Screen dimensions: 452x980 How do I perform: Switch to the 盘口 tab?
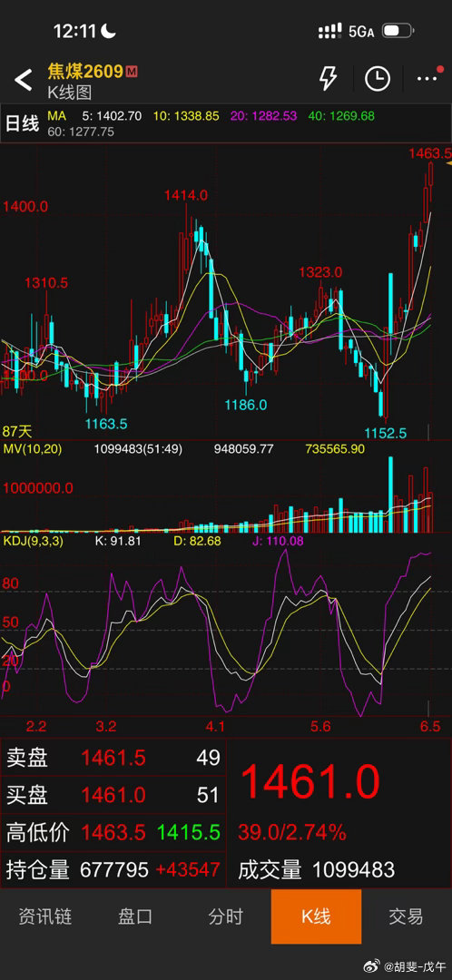[x=135, y=916]
